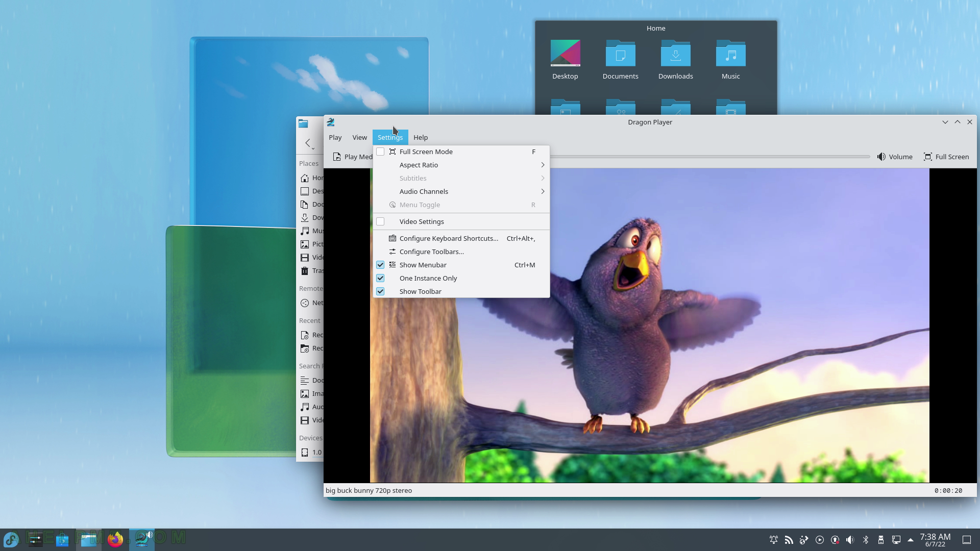The image size is (980, 551).
Task: Click the playback position slider
Action: (710, 157)
